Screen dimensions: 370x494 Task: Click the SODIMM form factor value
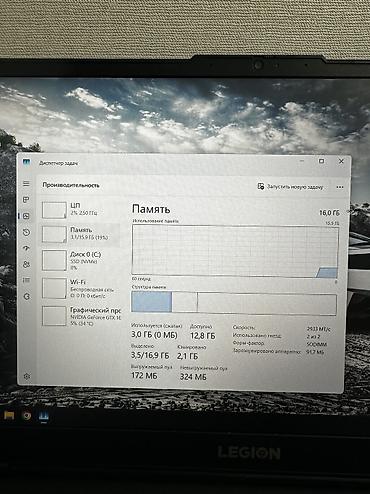[317, 344]
